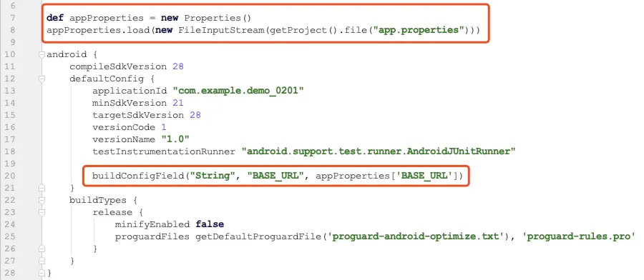644x280 pixels.
Task: Click versionName string "1.0"
Action: point(175,139)
